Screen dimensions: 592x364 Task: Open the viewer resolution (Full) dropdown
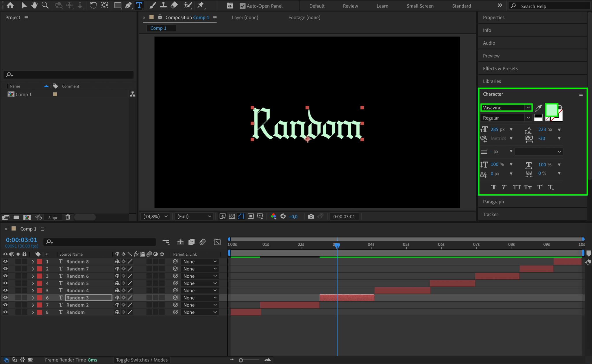[194, 216]
